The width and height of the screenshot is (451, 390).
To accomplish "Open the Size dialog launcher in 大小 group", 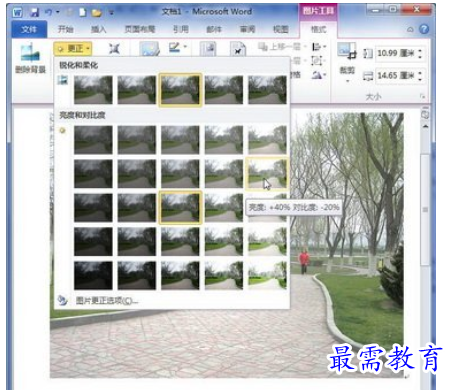I will 423,97.
